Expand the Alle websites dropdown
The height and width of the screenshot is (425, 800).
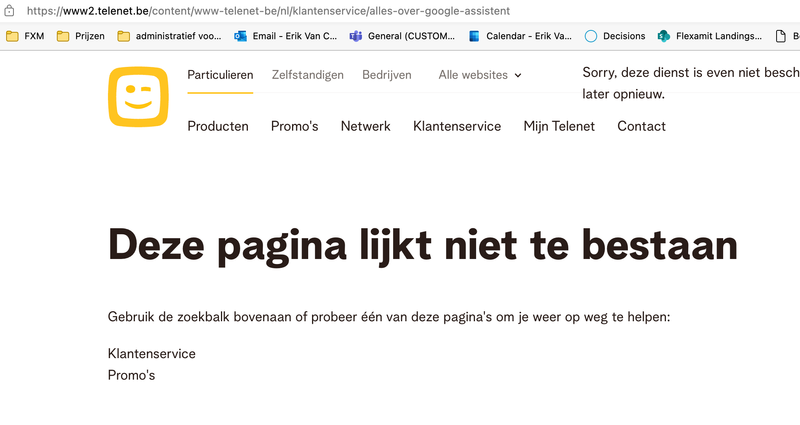480,75
